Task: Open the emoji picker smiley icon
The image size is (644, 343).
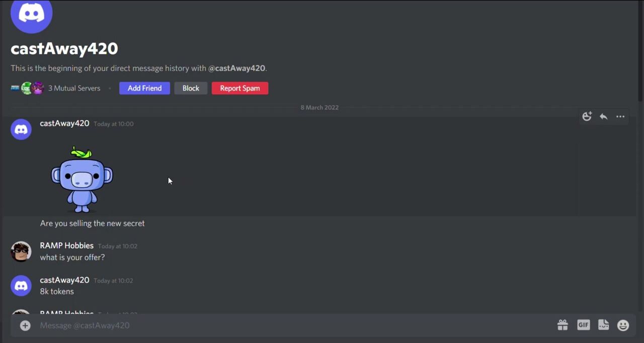Action: tap(623, 325)
